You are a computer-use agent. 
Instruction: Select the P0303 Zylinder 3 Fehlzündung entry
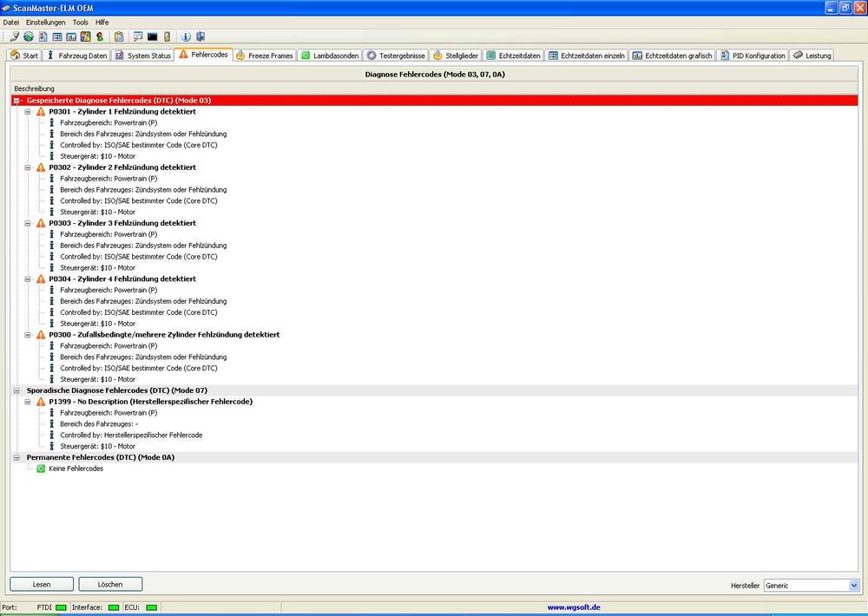tap(122, 223)
